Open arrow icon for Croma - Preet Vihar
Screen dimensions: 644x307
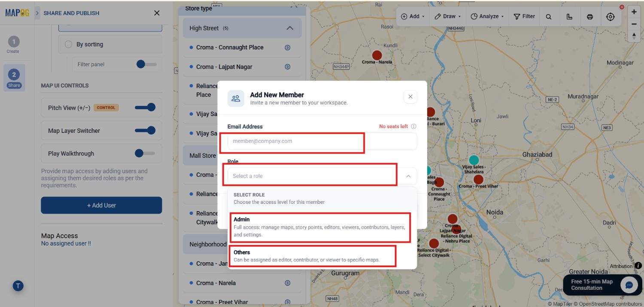tap(288, 302)
